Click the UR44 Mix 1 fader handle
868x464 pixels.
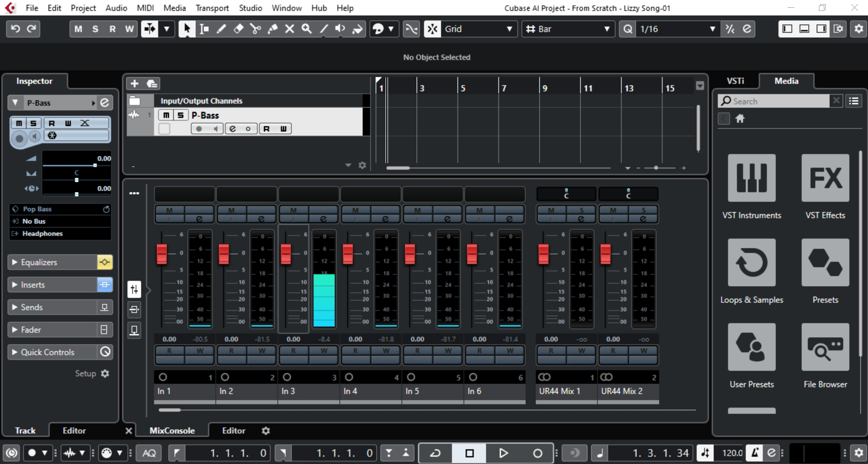click(x=544, y=254)
